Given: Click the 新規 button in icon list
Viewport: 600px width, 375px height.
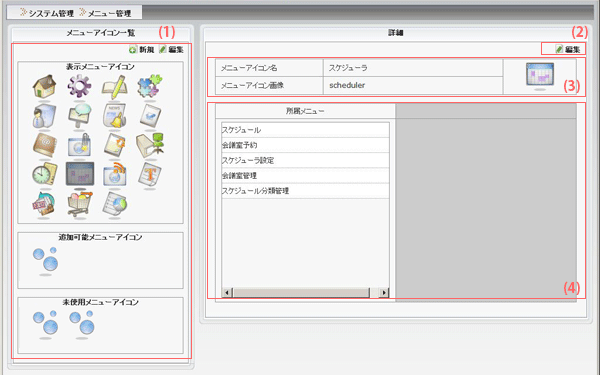Looking at the screenshot, I should click(x=142, y=49).
